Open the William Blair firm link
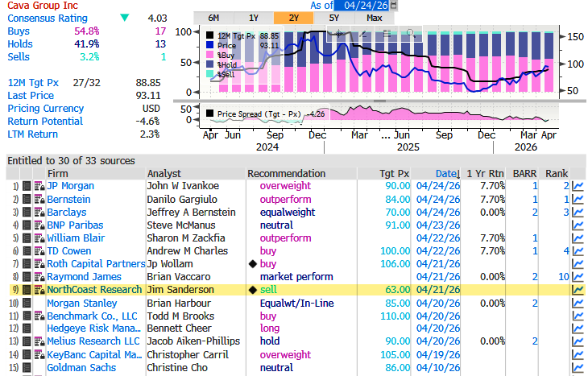This screenshot has width=588, height=376. (x=74, y=238)
